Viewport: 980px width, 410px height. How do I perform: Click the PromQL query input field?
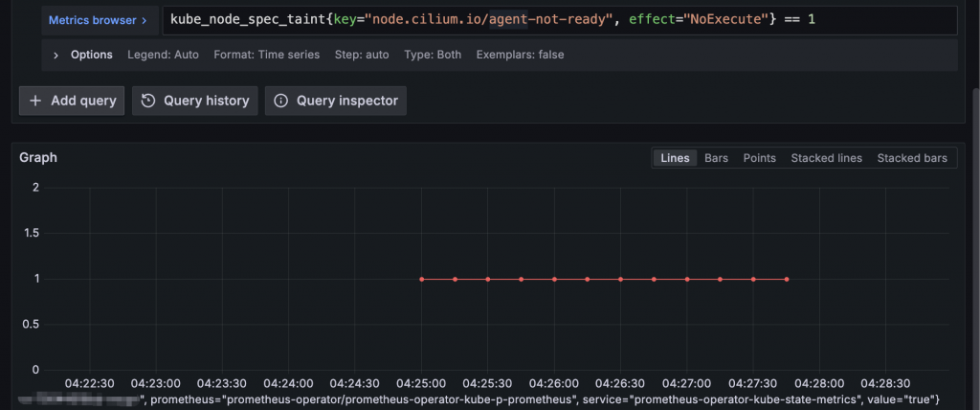pyautogui.click(x=559, y=20)
